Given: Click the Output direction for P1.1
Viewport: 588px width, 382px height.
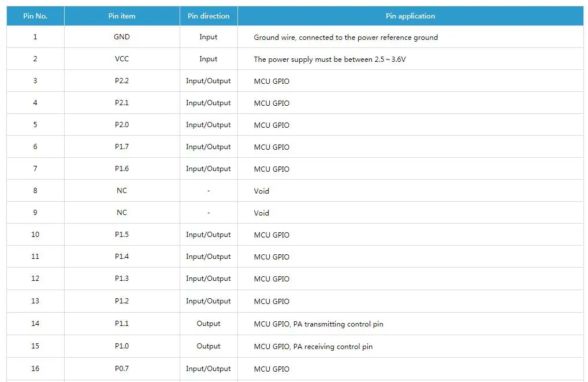Looking at the screenshot, I should pyautogui.click(x=209, y=324).
